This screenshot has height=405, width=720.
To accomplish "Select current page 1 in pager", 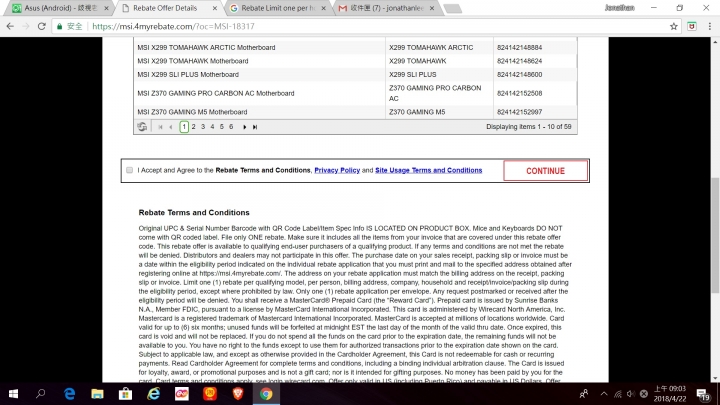I will (x=184, y=127).
